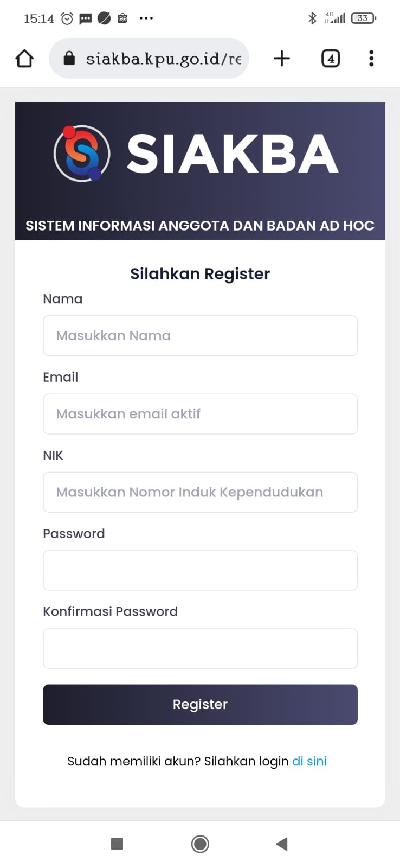Tap the browser home icon
The image size is (400, 868).
pos(24,58)
